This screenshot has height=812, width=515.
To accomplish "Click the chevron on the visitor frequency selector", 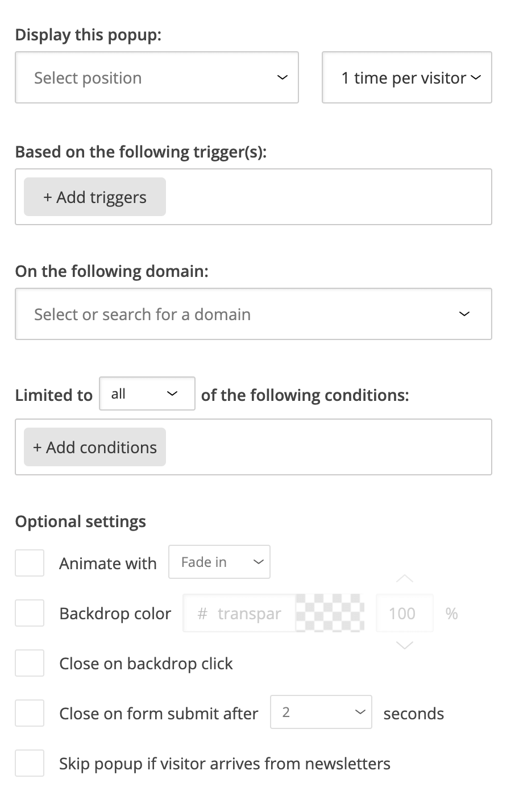I will (476, 77).
